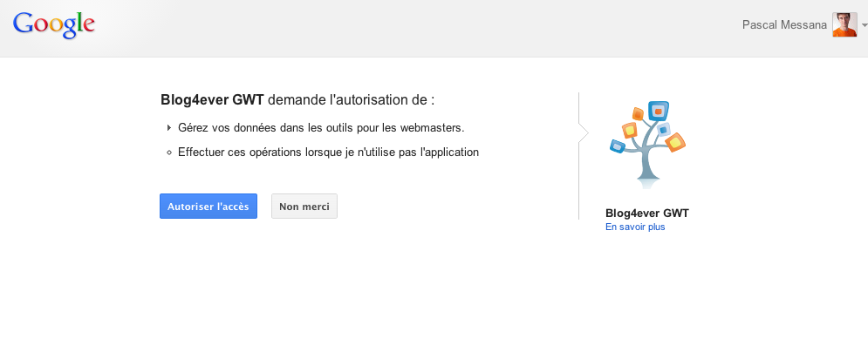
Task: Click the Google logo
Action: coord(54,25)
